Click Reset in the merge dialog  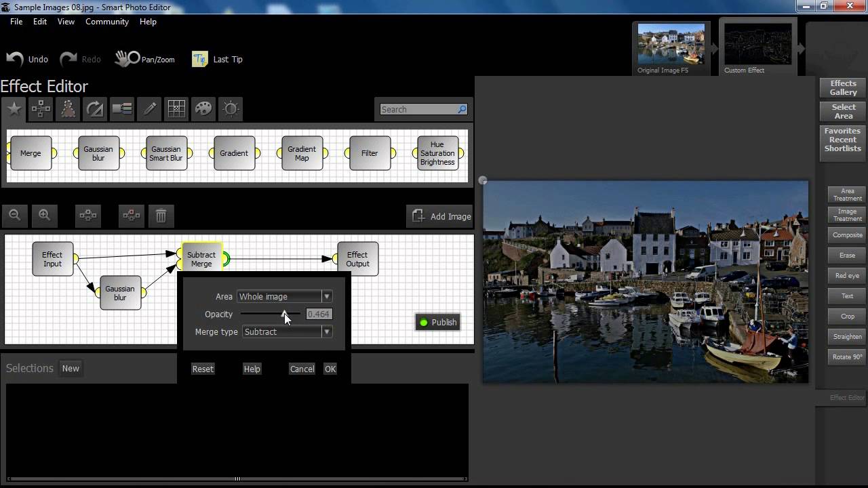coord(203,369)
